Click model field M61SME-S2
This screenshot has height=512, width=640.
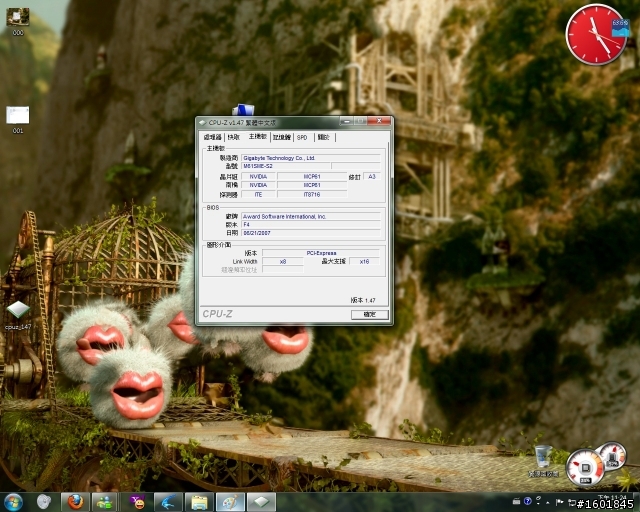click(286, 166)
